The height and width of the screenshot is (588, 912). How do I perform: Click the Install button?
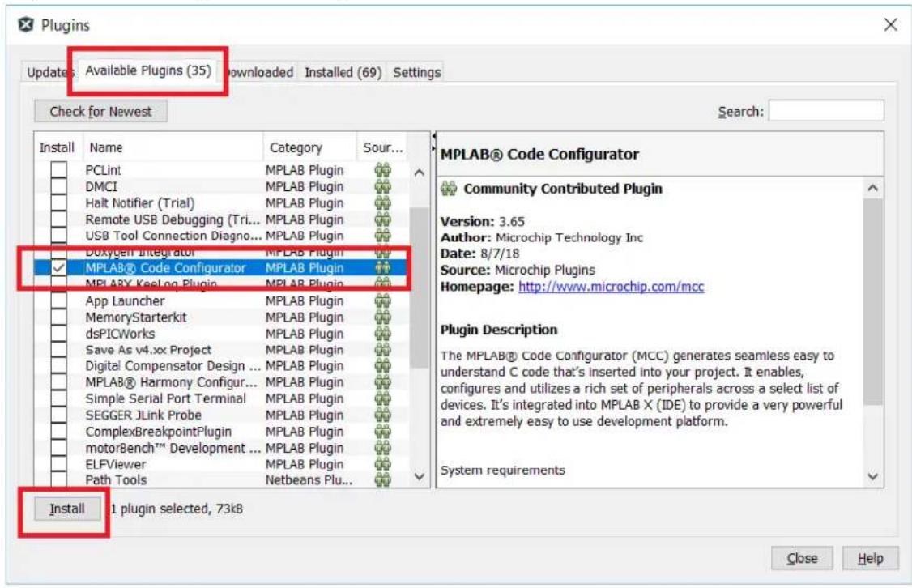click(x=67, y=509)
